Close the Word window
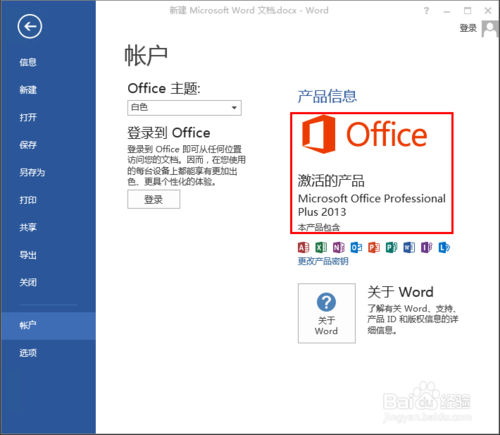Screen dimensions: 500x435 click(488, 11)
